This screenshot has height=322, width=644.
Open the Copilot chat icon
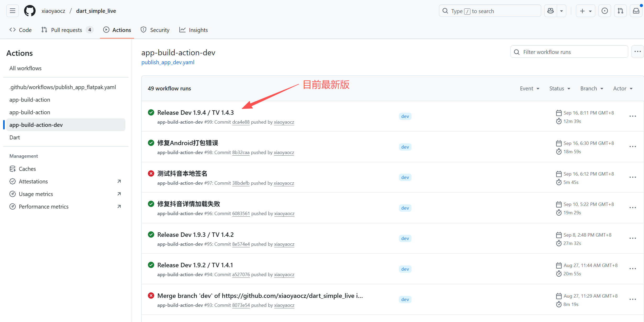coord(551,11)
